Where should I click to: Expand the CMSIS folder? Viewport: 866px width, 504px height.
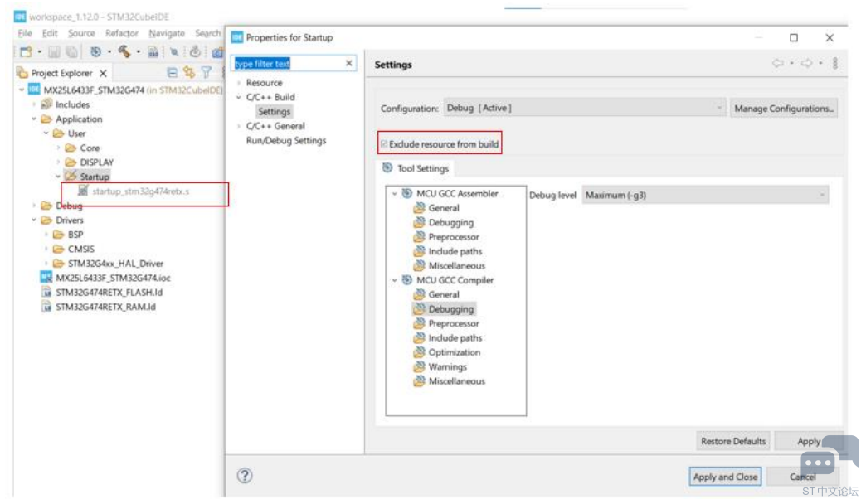pos(46,249)
